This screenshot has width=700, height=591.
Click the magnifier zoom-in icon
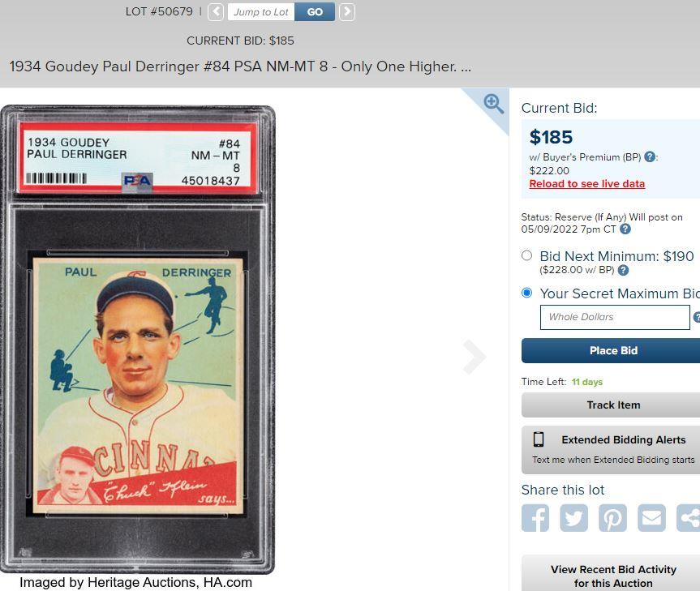(494, 104)
